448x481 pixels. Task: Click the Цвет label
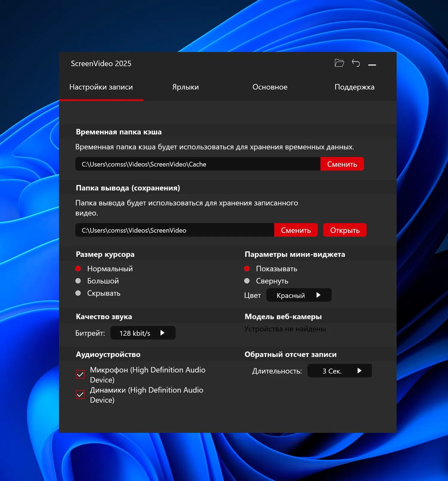252,295
